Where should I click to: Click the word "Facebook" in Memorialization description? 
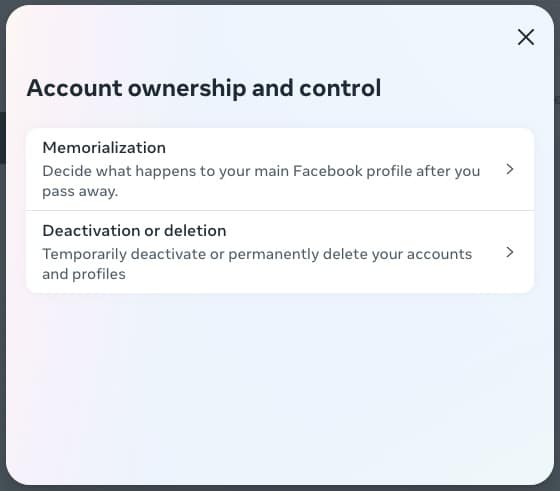[x=328, y=171]
